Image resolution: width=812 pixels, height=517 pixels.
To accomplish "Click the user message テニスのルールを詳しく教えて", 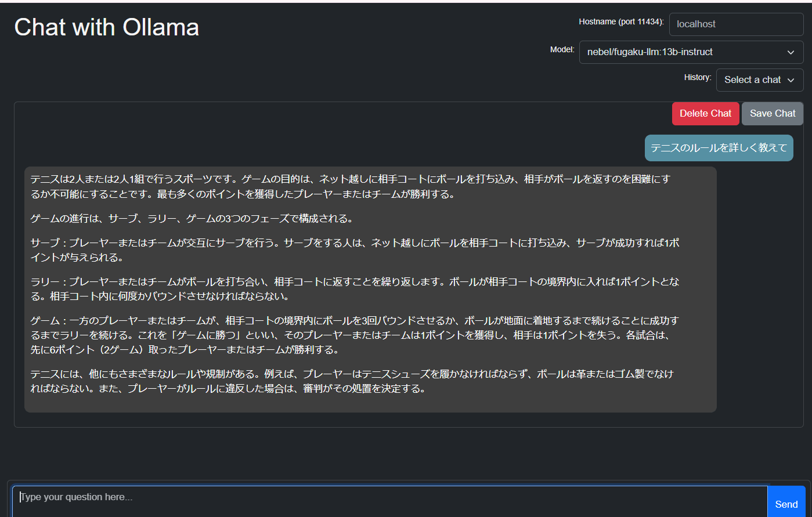I will pyautogui.click(x=719, y=148).
